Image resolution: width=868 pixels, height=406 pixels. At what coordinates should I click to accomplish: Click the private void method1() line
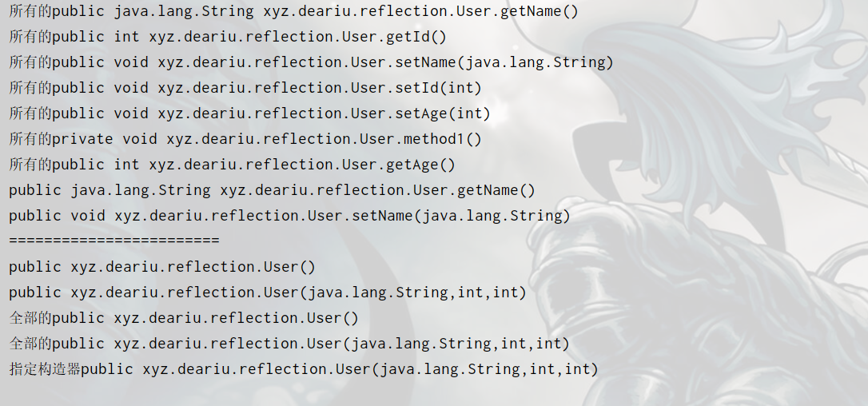click(245, 139)
